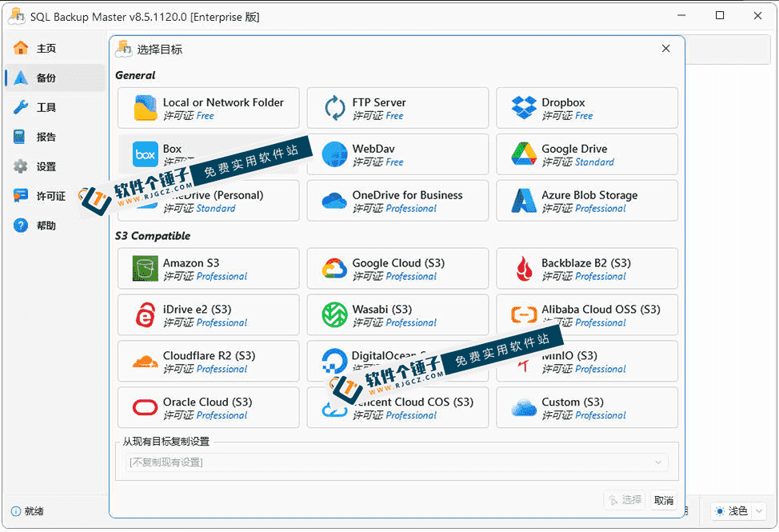Click MinIO (S3) target label
The image size is (779, 532).
(x=569, y=356)
